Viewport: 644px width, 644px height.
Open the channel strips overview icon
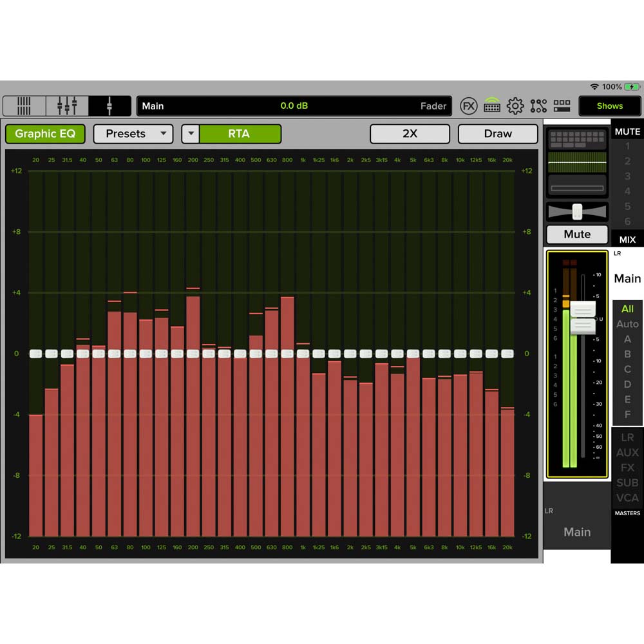coord(24,106)
